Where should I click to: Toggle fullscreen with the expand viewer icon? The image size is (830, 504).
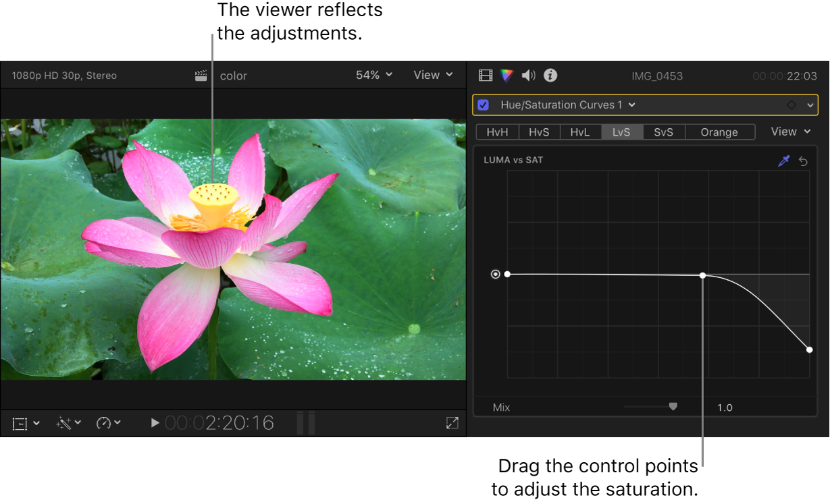pyautogui.click(x=452, y=423)
